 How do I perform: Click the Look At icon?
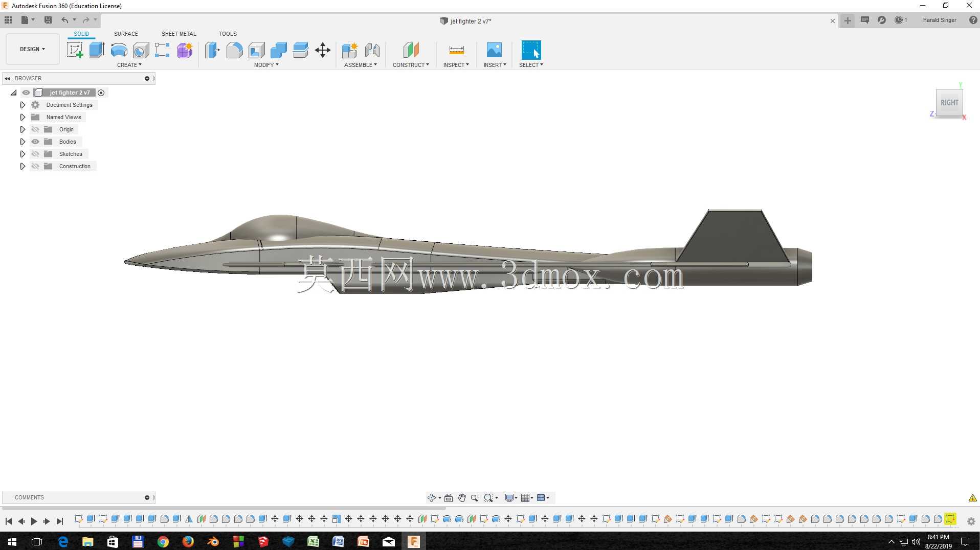[x=449, y=497]
